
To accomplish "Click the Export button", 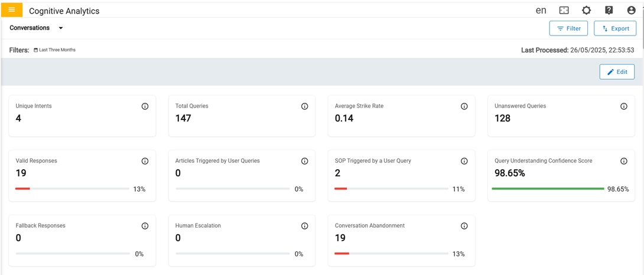I will [614, 28].
